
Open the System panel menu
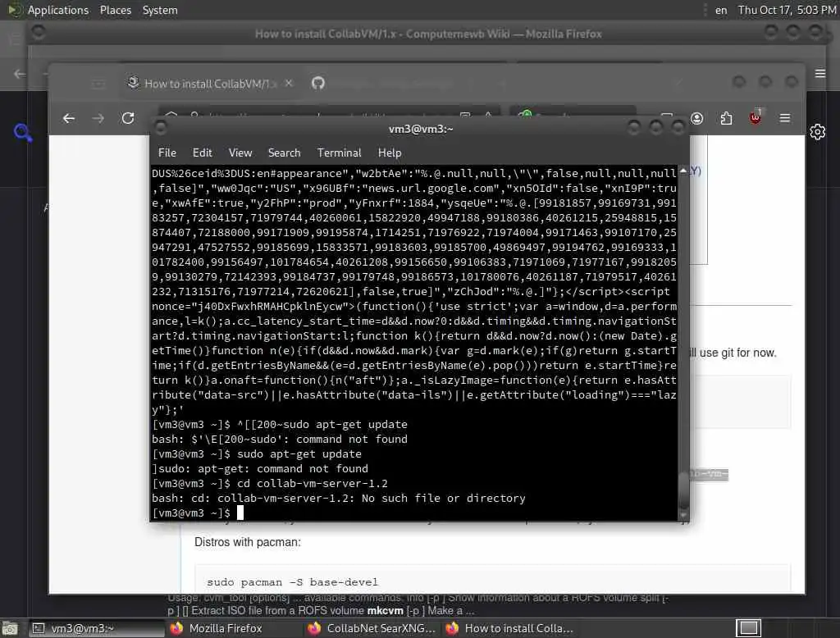click(160, 10)
